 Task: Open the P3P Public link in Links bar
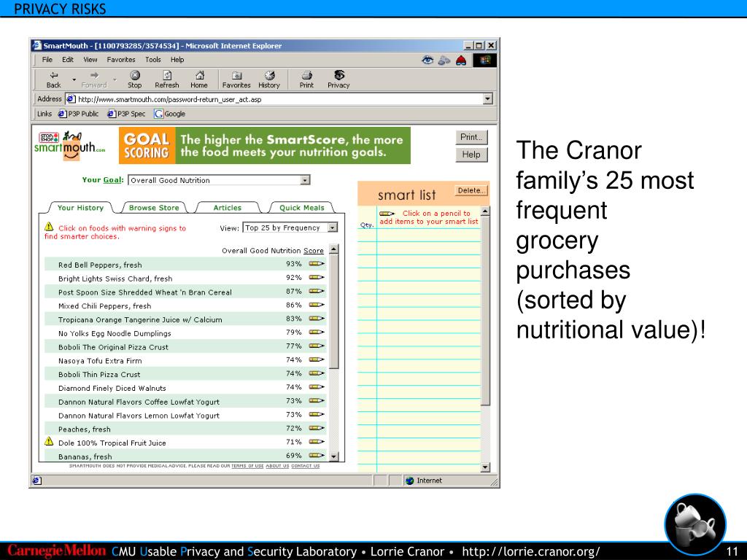(x=79, y=114)
